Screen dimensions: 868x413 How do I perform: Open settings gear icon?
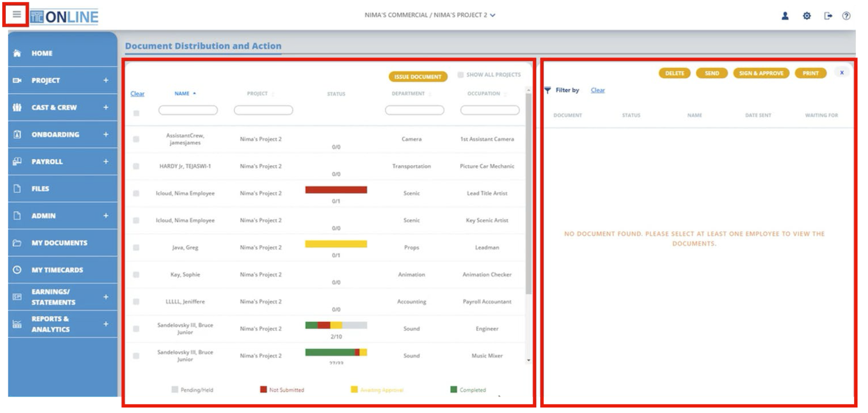pyautogui.click(x=807, y=16)
